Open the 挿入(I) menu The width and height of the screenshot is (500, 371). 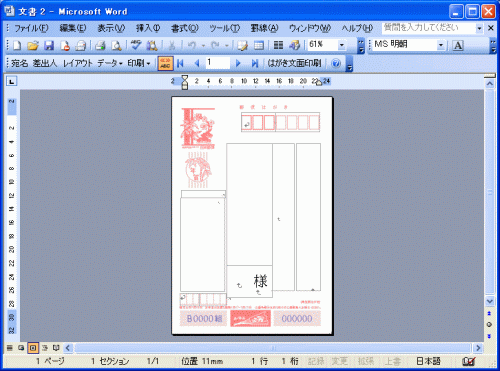click(148, 28)
